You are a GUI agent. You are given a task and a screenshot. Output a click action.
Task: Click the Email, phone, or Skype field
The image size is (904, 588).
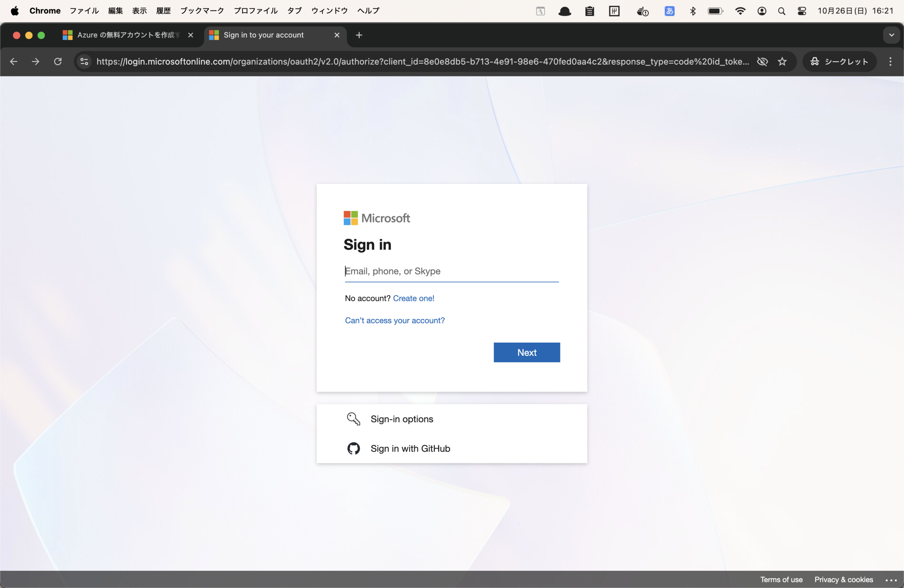coord(451,271)
